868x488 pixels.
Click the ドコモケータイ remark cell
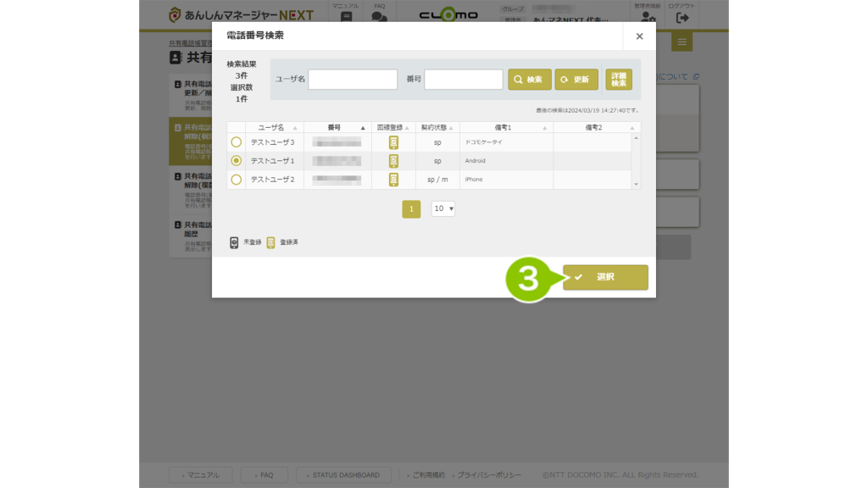[x=506, y=142]
